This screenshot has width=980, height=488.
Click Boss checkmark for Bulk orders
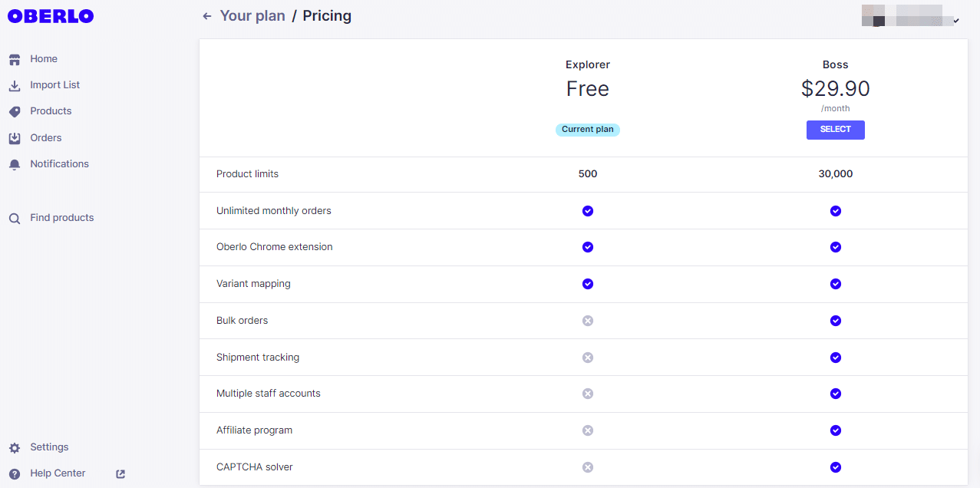click(836, 321)
